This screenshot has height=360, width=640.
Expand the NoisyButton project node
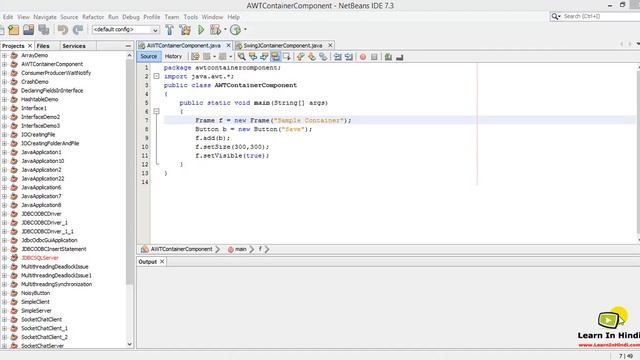pos(4,293)
